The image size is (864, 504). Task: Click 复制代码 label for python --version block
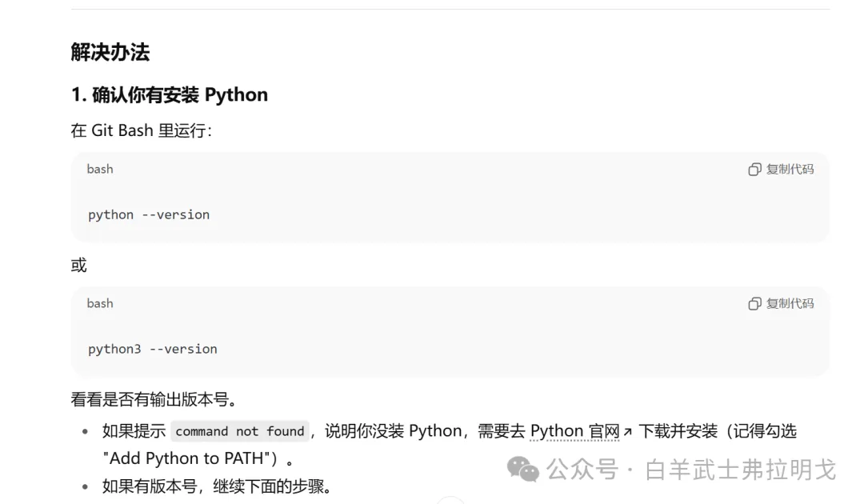(790, 170)
